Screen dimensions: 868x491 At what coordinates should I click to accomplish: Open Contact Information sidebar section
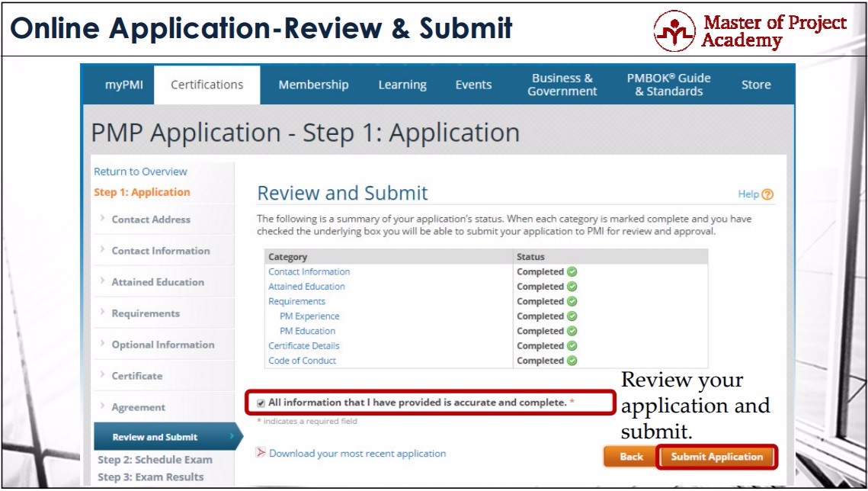pos(161,251)
